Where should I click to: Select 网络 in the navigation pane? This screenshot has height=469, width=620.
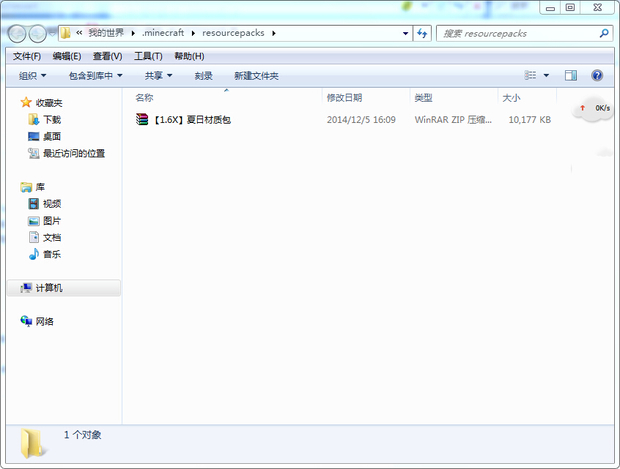pos(45,321)
